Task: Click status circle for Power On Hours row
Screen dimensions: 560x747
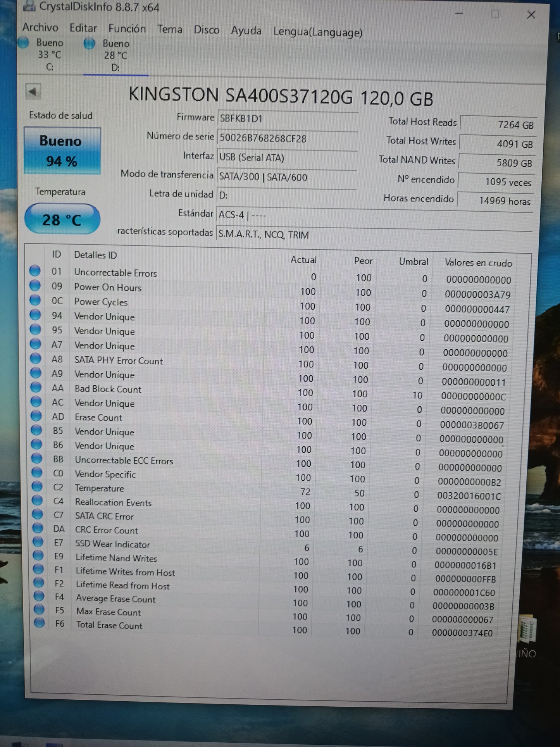Action: [x=35, y=285]
